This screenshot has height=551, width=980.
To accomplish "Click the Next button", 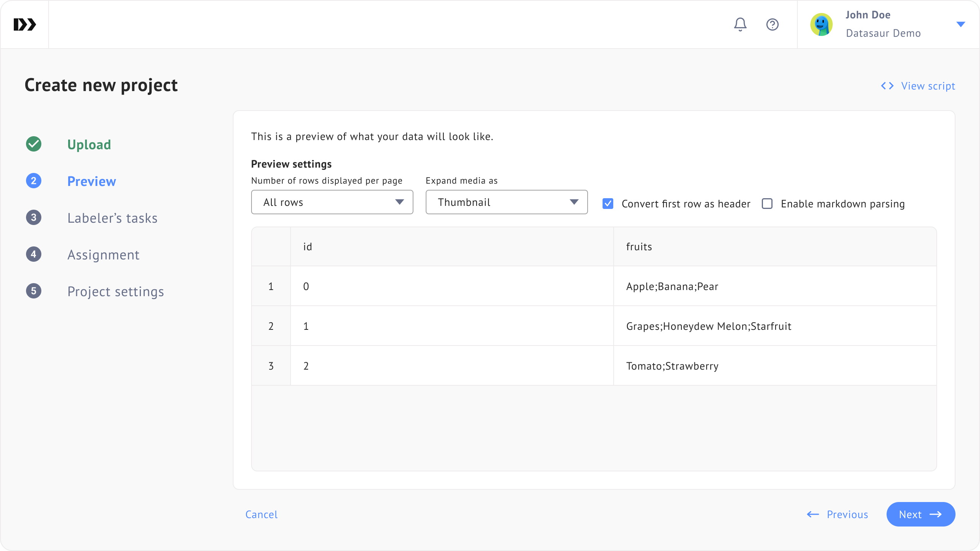I will [x=920, y=514].
